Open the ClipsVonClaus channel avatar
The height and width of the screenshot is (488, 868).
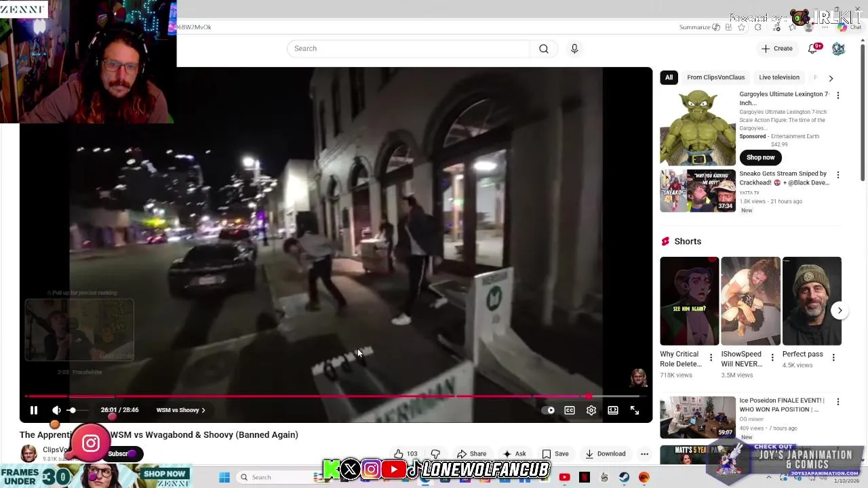point(28,453)
